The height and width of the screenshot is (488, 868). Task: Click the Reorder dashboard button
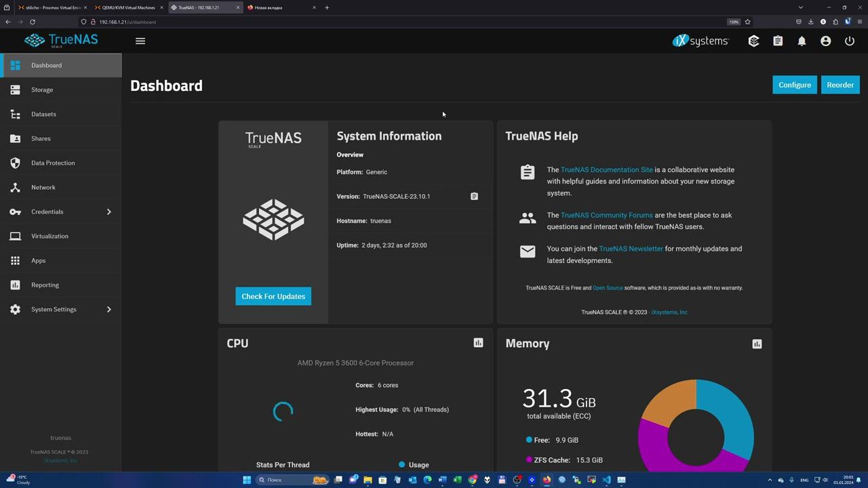coord(840,85)
